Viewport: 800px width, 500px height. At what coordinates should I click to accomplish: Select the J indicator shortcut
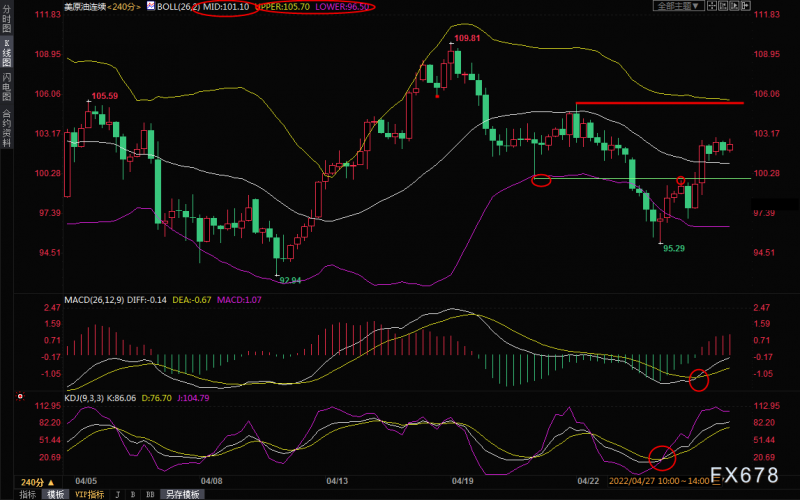click(x=117, y=494)
